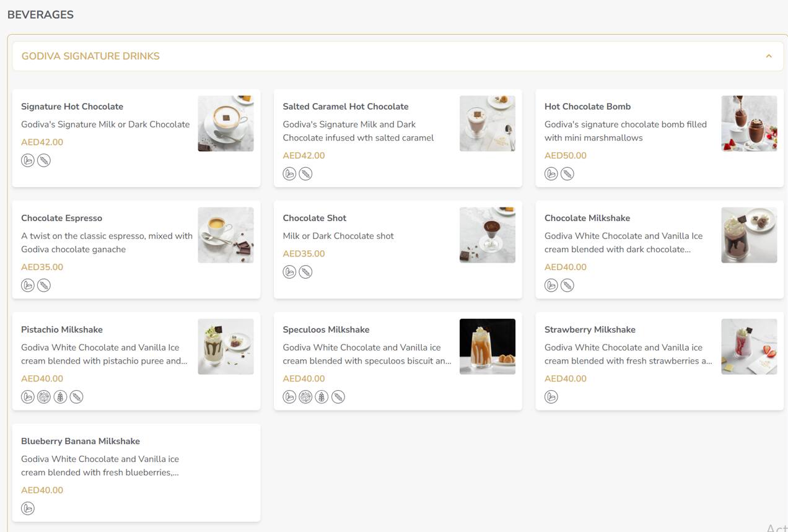Viewport: 788px width, 532px height.
Task: Click the BEVERAGES page heading
Action: 40,15
